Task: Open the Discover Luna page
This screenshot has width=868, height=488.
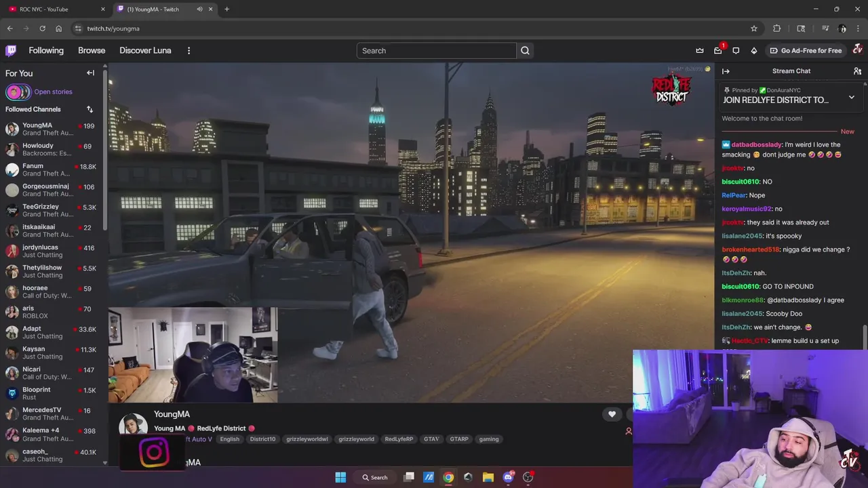Action: click(145, 50)
